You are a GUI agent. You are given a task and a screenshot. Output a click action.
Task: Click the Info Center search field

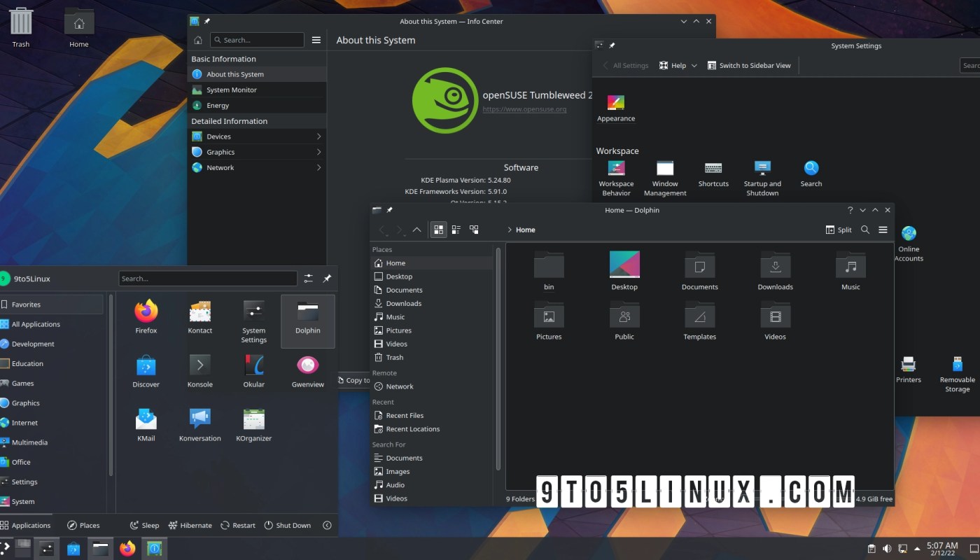pyautogui.click(x=258, y=40)
